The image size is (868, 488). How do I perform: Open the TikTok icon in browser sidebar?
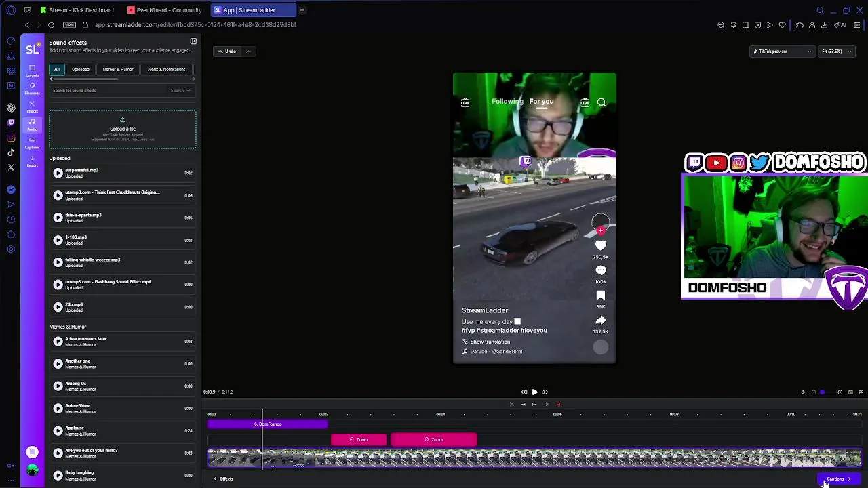click(x=11, y=152)
